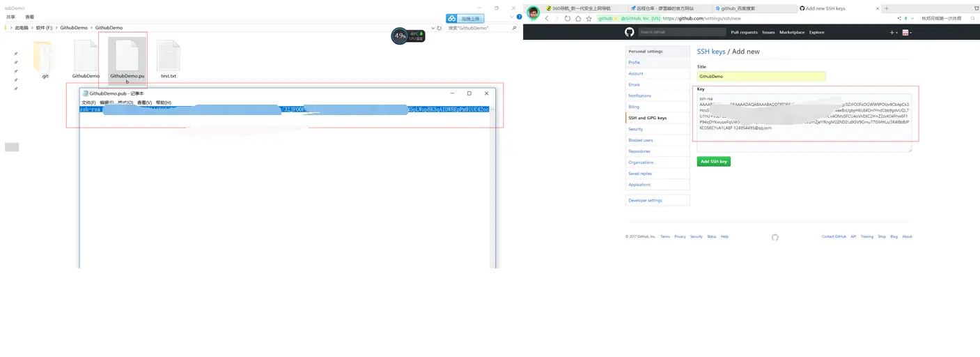Open Pull requests in GitHub header
Screen dimensions: 980x357
point(744,32)
